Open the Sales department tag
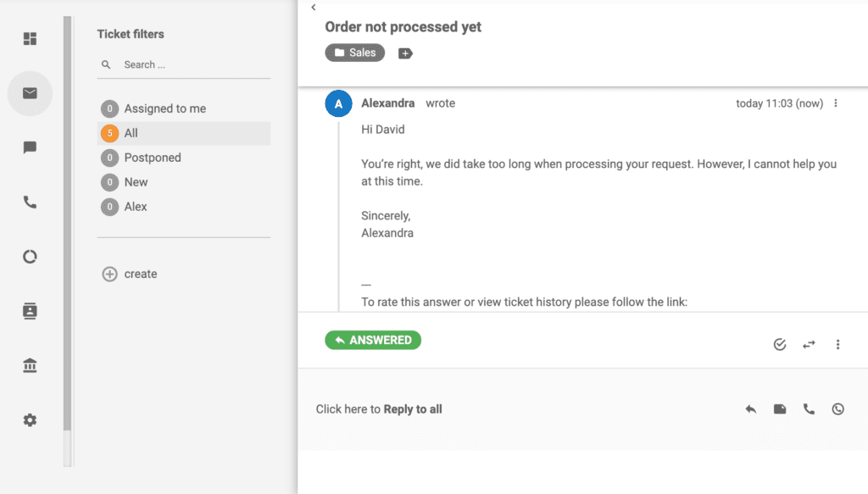Viewport: 868px width, 494px height. coord(354,52)
